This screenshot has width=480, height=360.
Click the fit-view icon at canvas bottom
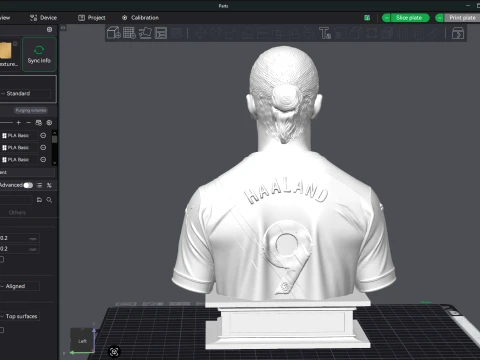[114, 352]
